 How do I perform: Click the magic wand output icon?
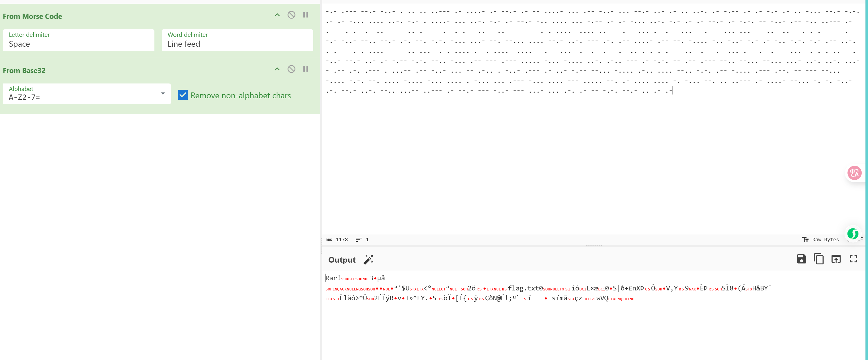pyautogui.click(x=368, y=259)
